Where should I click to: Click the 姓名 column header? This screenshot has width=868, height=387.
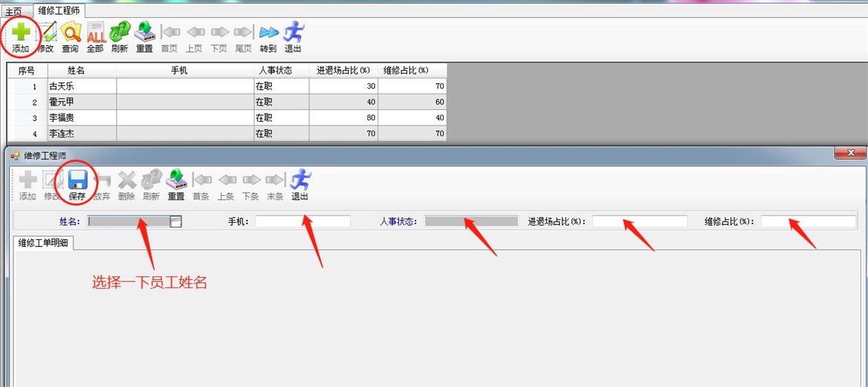[82, 71]
